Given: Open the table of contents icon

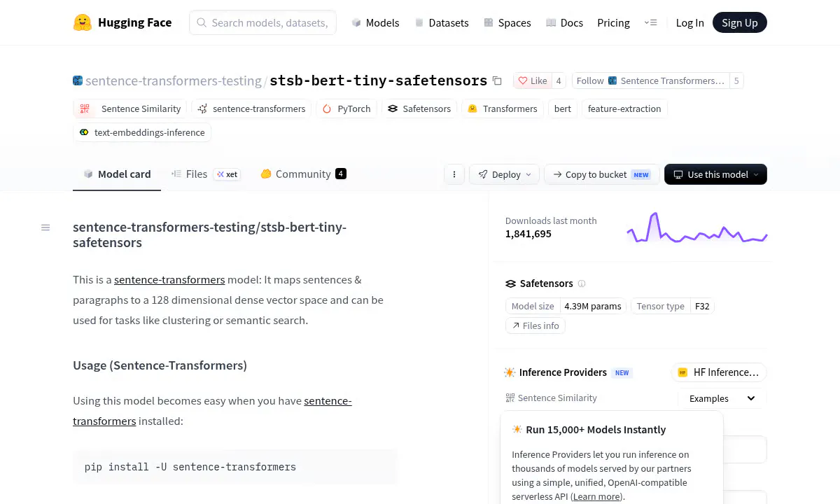Looking at the screenshot, I should point(45,227).
